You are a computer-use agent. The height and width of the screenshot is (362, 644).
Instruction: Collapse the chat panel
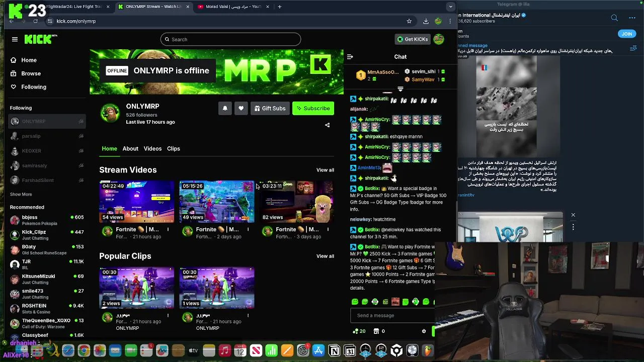tap(350, 57)
